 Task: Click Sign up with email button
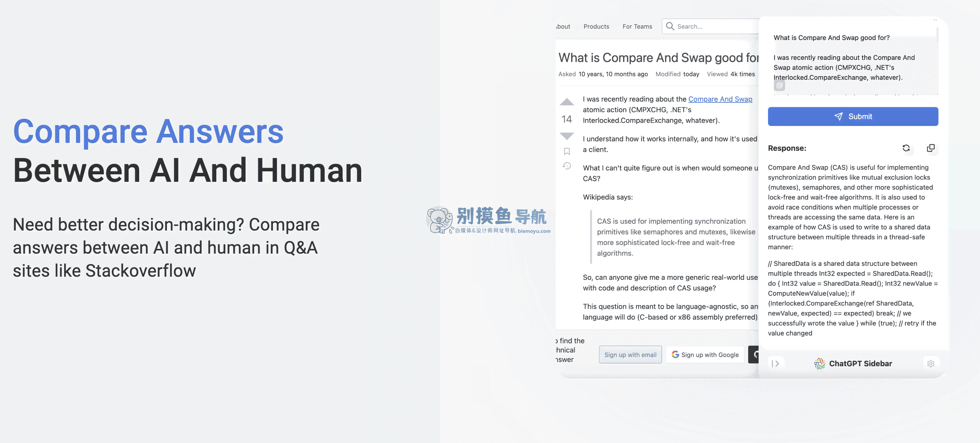pyautogui.click(x=629, y=355)
